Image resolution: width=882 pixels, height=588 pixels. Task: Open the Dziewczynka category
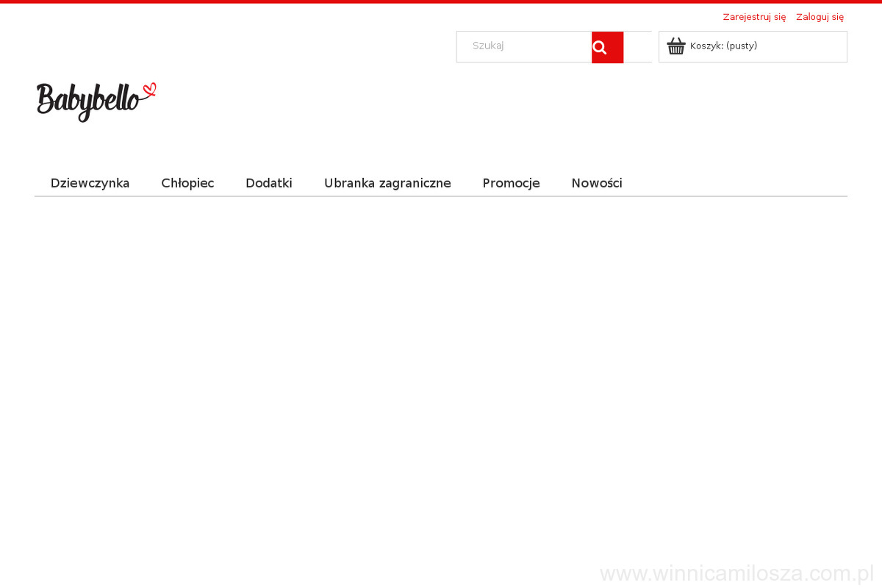[90, 183]
